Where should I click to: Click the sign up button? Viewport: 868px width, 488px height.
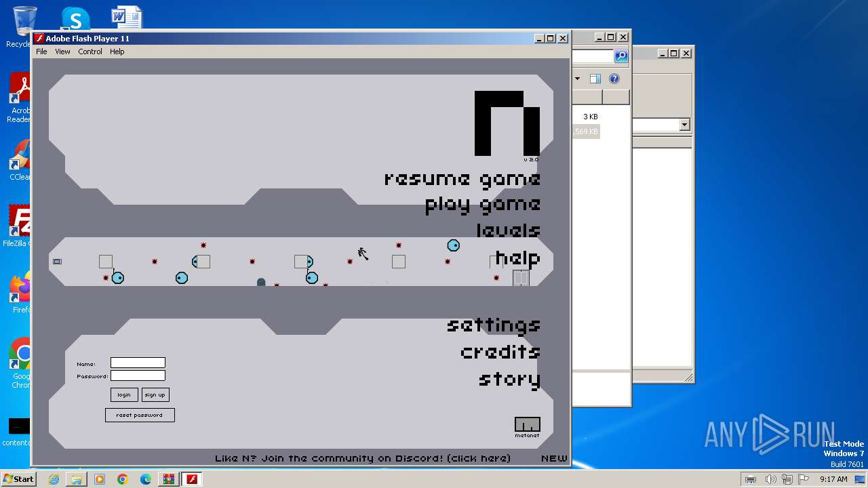[x=155, y=394]
